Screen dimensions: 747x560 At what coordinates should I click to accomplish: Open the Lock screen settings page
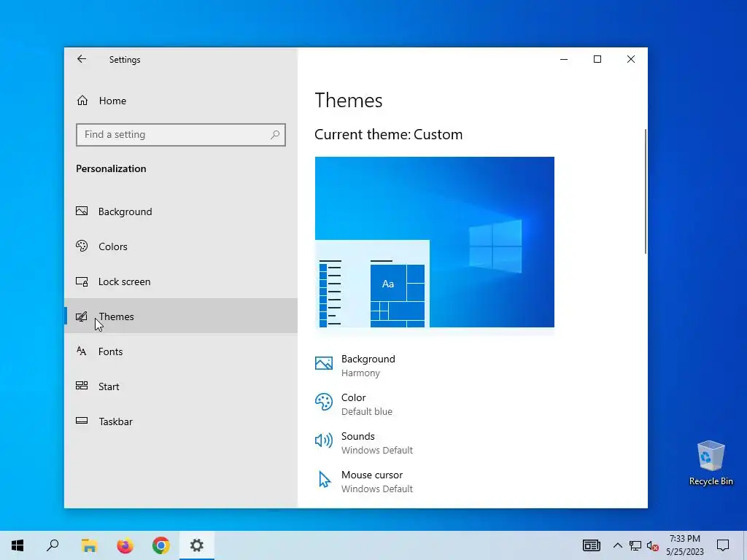tap(181, 281)
